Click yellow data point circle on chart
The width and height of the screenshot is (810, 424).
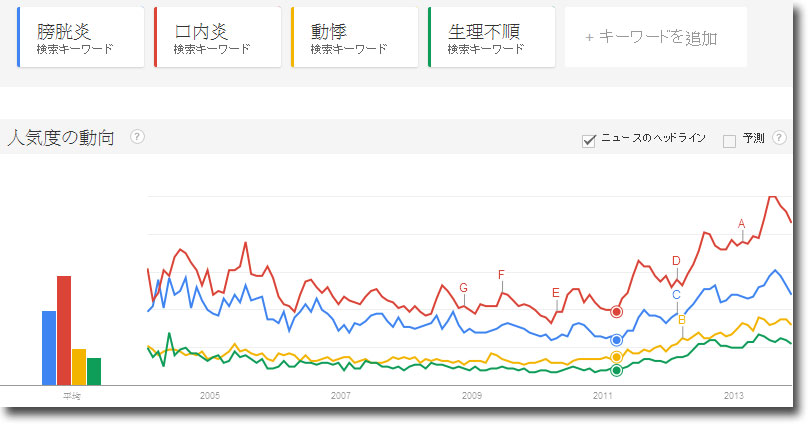(616, 357)
